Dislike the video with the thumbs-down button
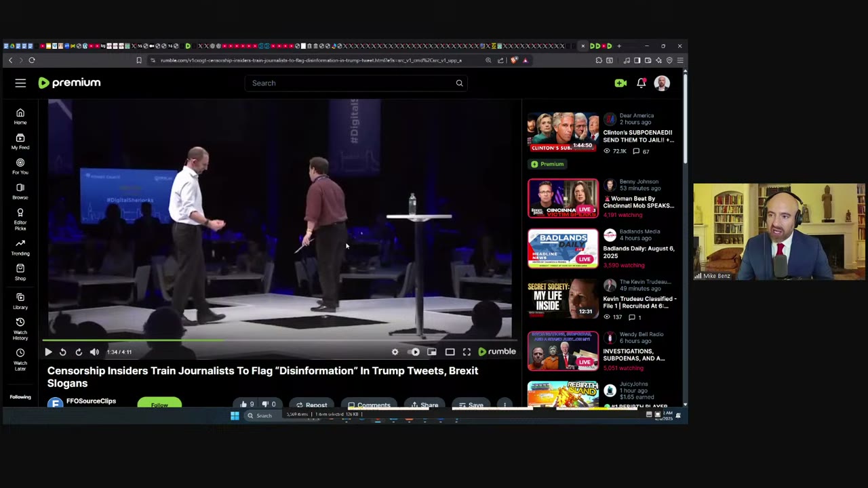 [x=269, y=405]
